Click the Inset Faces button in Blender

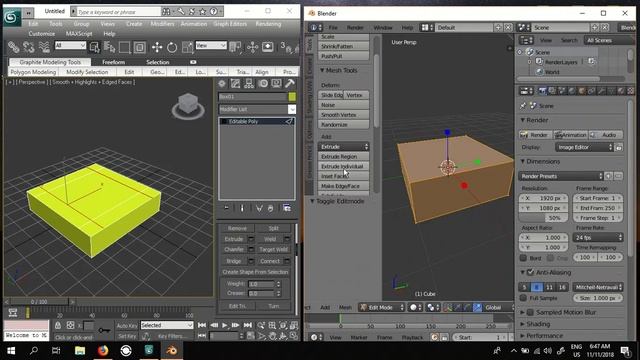point(344,176)
